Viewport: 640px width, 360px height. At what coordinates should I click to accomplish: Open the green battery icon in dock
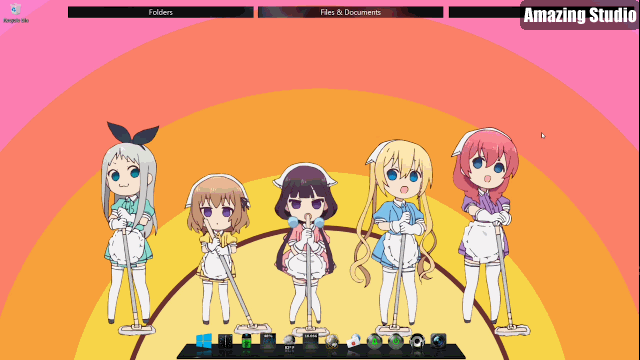(x=246, y=341)
